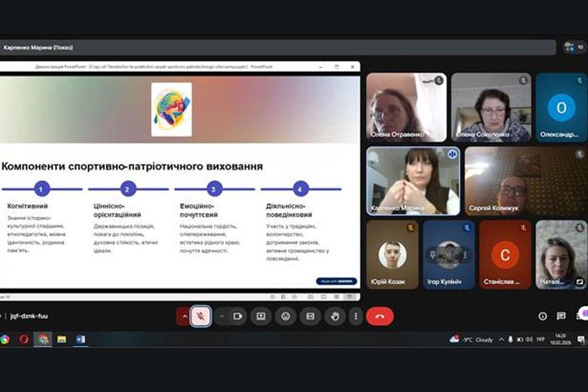
Task: Turn on captions in the Meet toolbar
Action: point(310,316)
